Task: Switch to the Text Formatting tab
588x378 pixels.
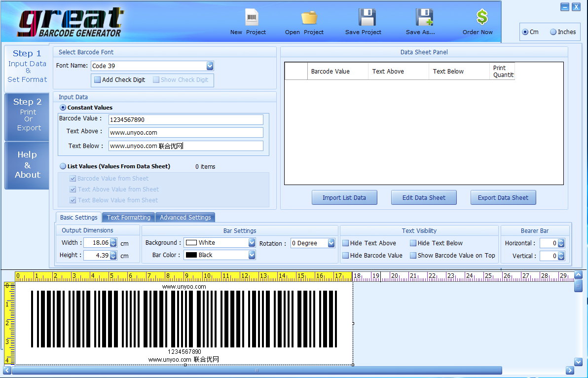Action: point(129,218)
